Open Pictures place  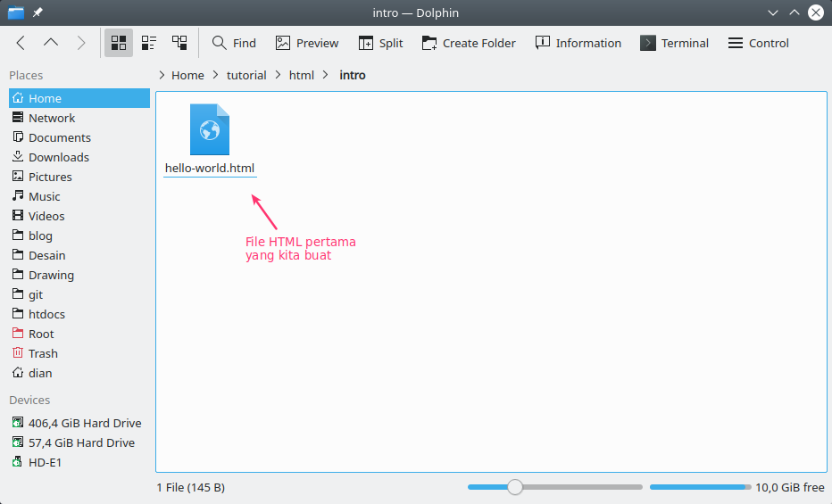79,177
